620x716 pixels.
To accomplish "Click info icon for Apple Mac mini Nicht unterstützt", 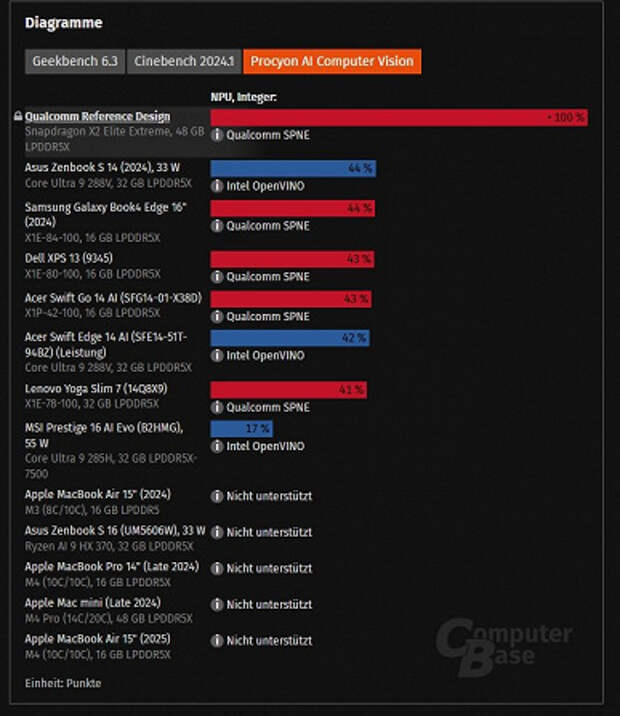I will point(216,604).
